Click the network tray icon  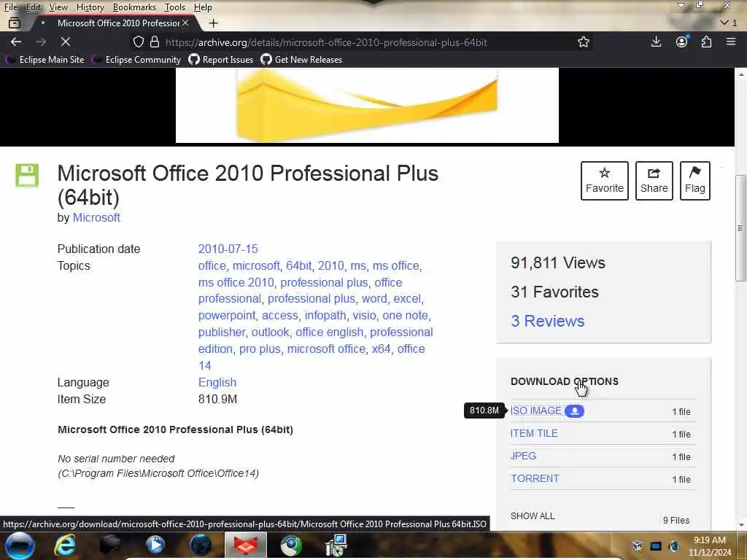[x=656, y=545]
